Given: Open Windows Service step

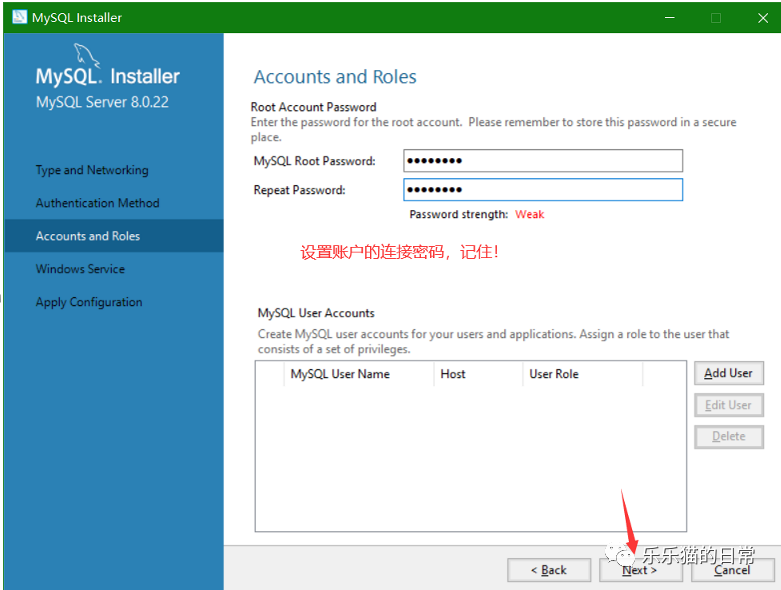Looking at the screenshot, I should tap(80, 269).
